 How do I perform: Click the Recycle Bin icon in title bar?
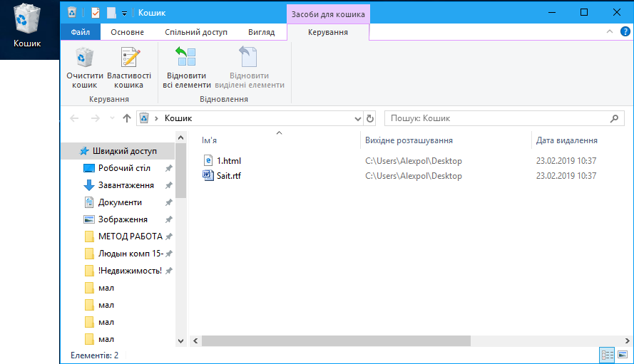click(x=72, y=13)
